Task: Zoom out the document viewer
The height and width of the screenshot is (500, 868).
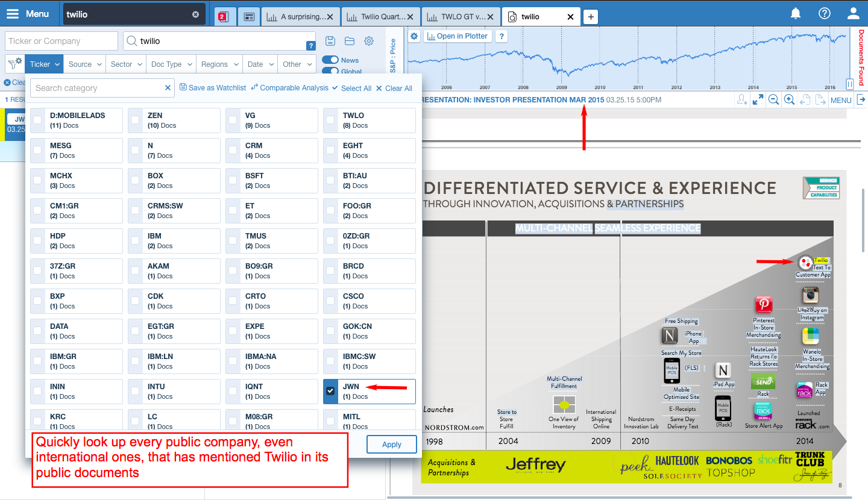Action: [x=773, y=99]
